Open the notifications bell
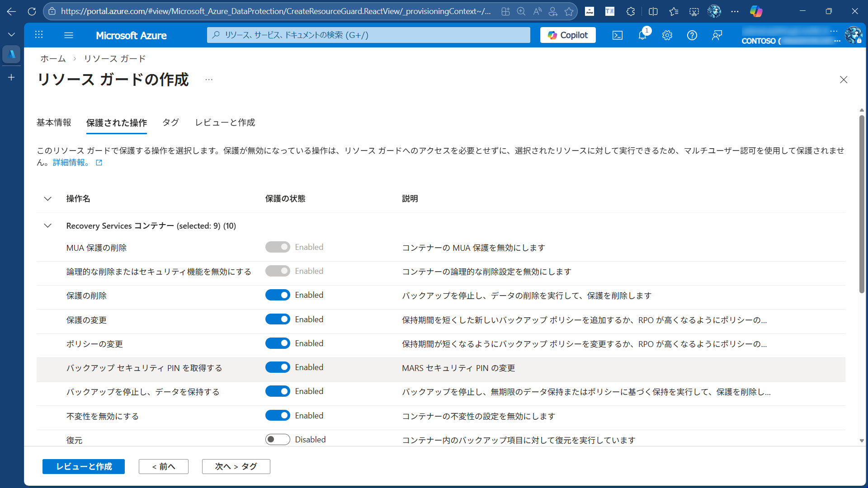The width and height of the screenshot is (868, 488). click(x=642, y=35)
